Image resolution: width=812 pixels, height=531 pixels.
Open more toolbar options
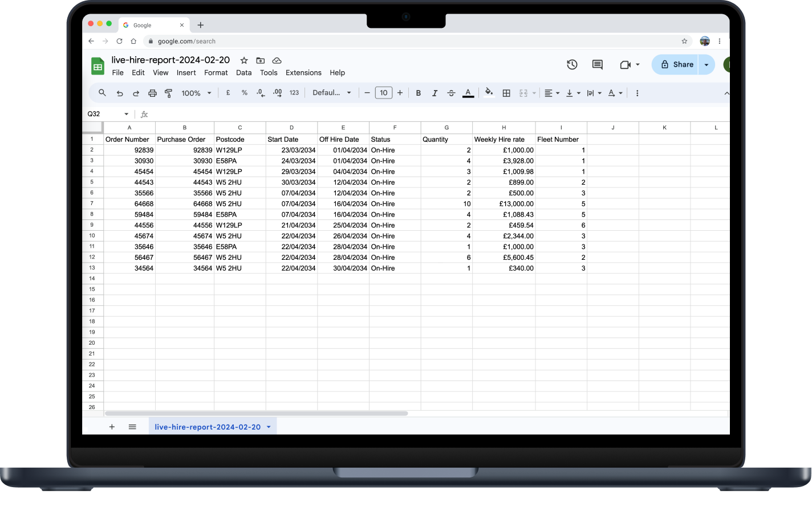(637, 93)
